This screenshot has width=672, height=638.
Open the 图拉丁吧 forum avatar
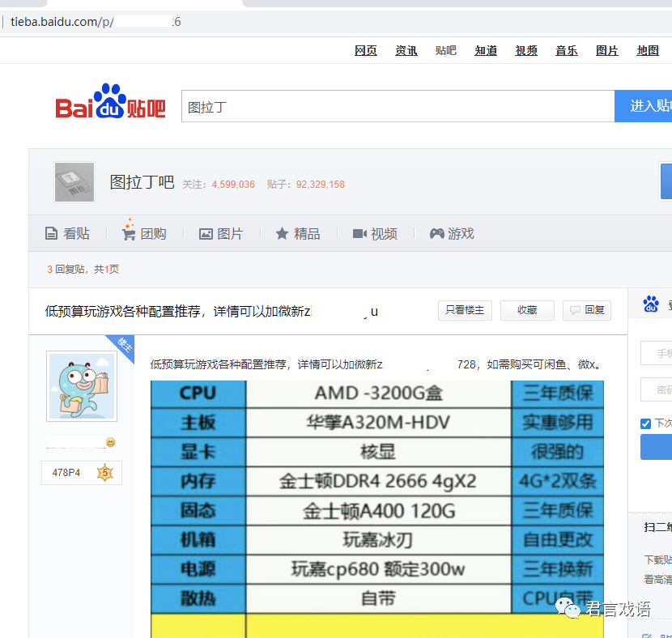click(x=74, y=182)
